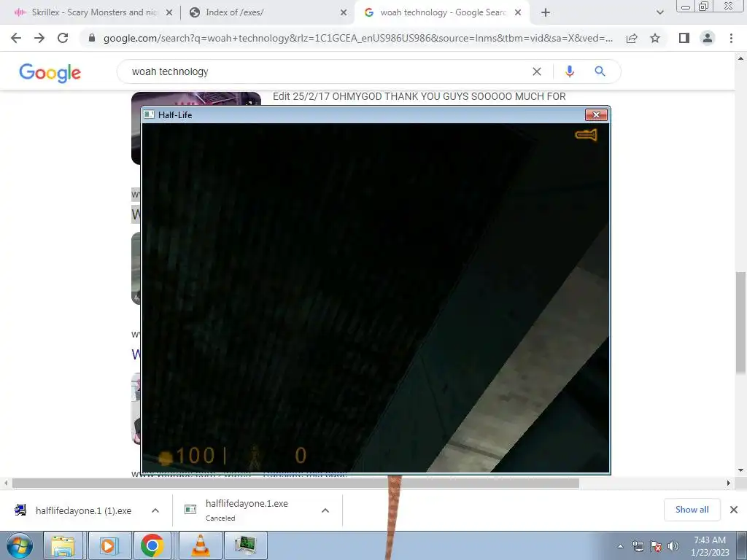Screen dimensions: 747x560
Task: Show all downloads
Action: (x=692, y=510)
